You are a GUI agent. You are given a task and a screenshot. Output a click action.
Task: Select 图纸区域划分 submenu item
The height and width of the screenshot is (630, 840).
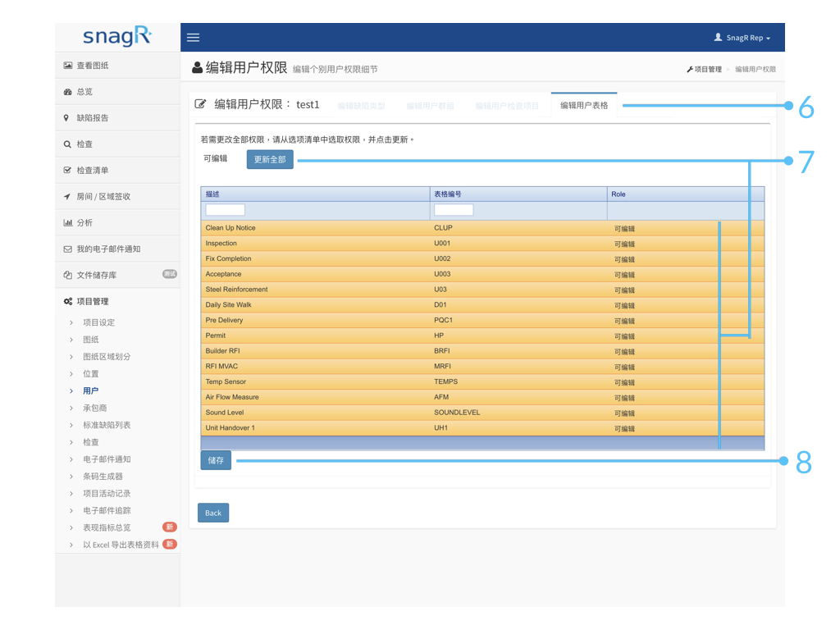point(107,357)
